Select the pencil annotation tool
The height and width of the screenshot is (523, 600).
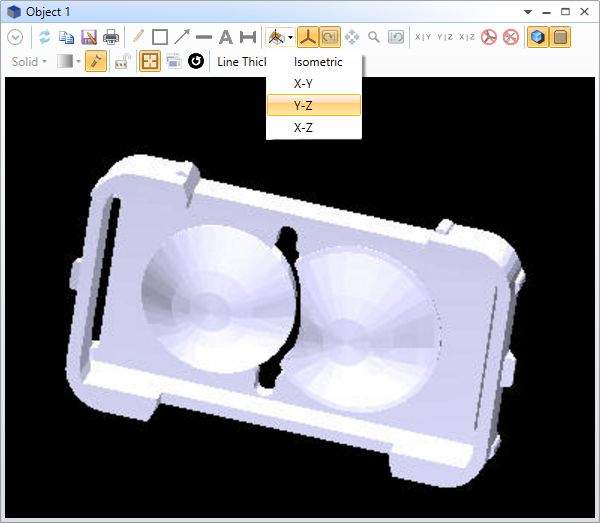tap(138, 37)
